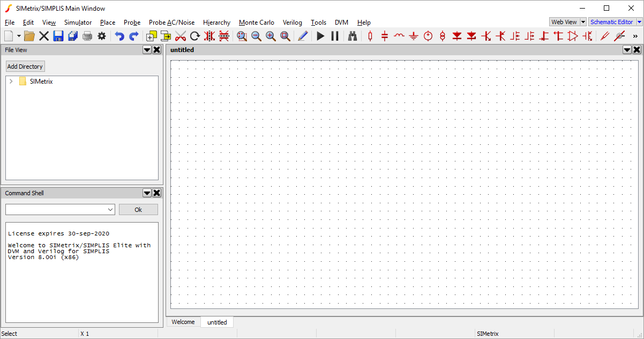
Task: Open File View panel menu arrow
Action: click(x=147, y=50)
